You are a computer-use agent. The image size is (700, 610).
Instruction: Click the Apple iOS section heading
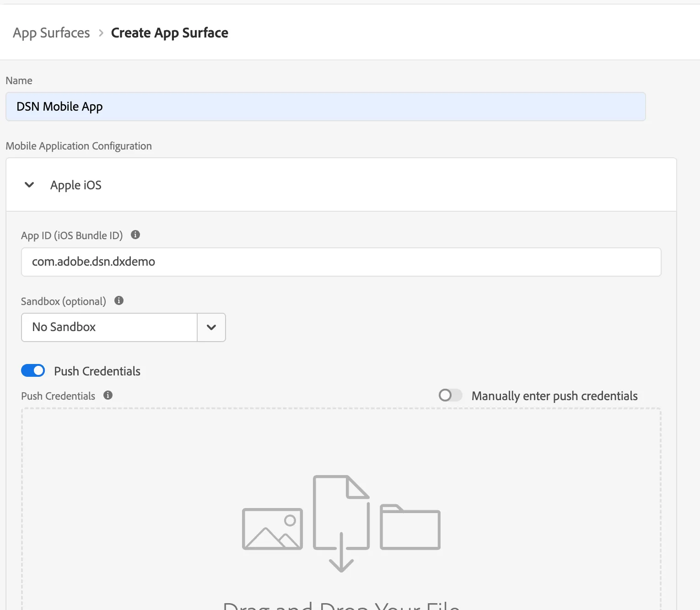(x=76, y=185)
